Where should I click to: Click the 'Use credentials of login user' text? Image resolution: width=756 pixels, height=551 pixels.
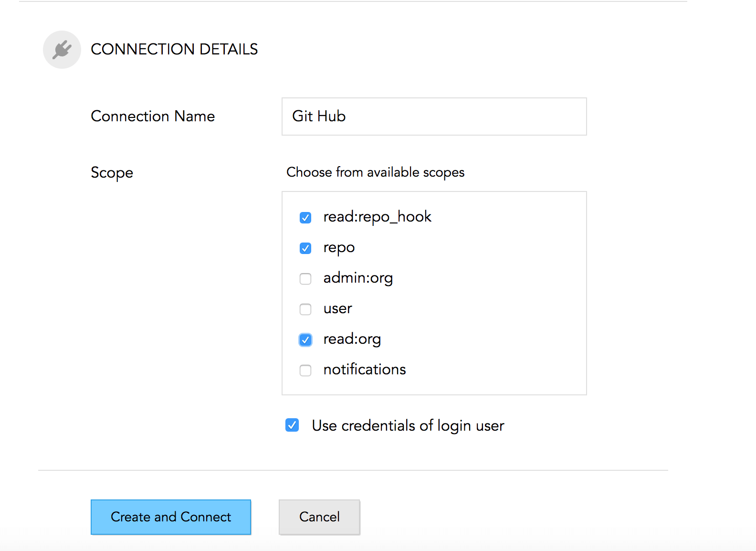(x=408, y=425)
